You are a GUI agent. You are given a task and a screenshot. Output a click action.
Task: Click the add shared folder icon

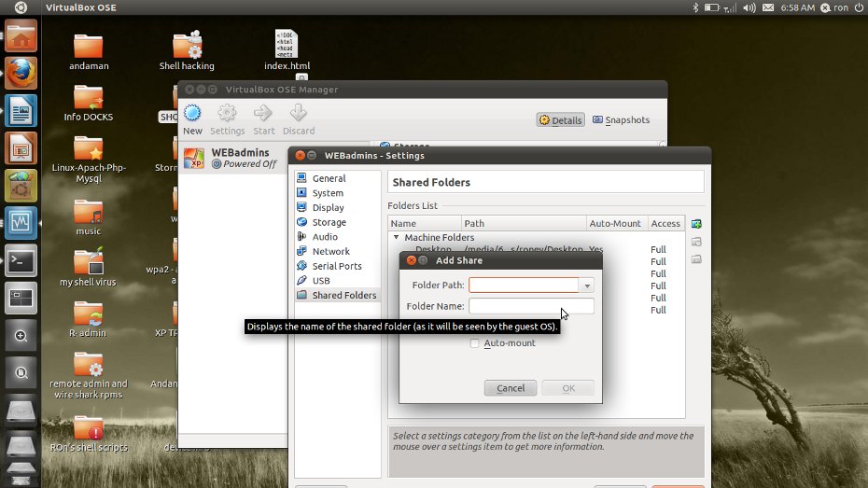(x=696, y=224)
